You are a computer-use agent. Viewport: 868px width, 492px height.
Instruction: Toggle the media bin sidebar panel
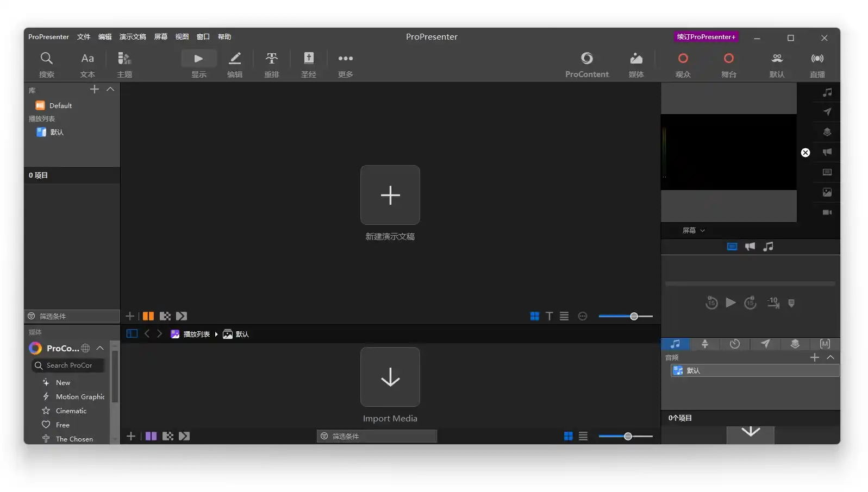tap(132, 333)
